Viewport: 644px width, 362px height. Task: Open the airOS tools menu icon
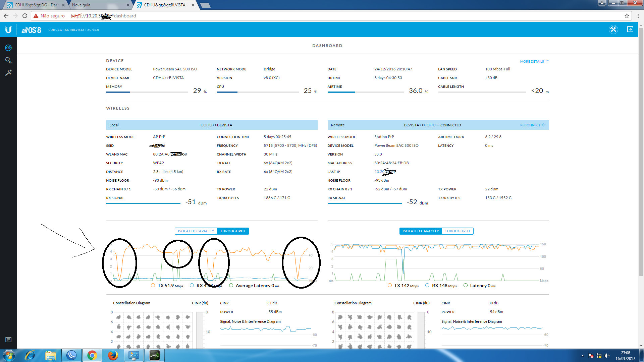click(x=613, y=29)
